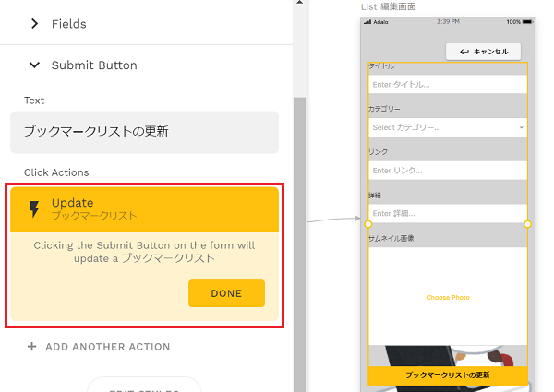
Task: Click the yellow ブックマークリストの更新 submit button in preview
Action: 448,375
